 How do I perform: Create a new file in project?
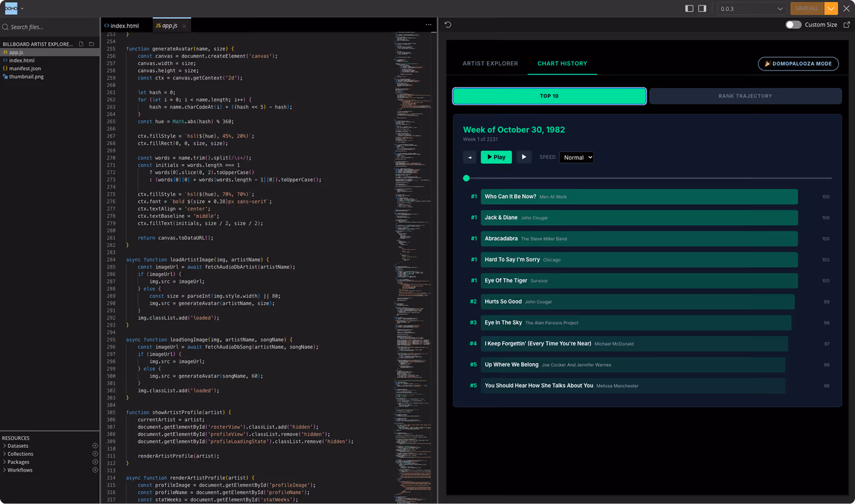tap(81, 44)
